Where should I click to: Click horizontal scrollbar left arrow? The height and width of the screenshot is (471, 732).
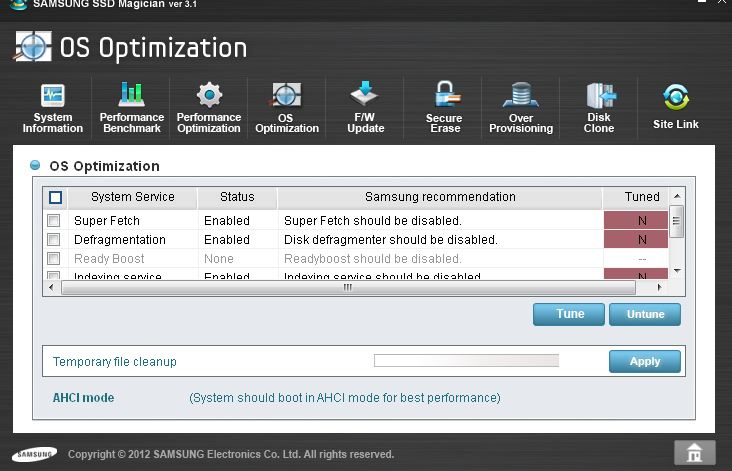51,288
